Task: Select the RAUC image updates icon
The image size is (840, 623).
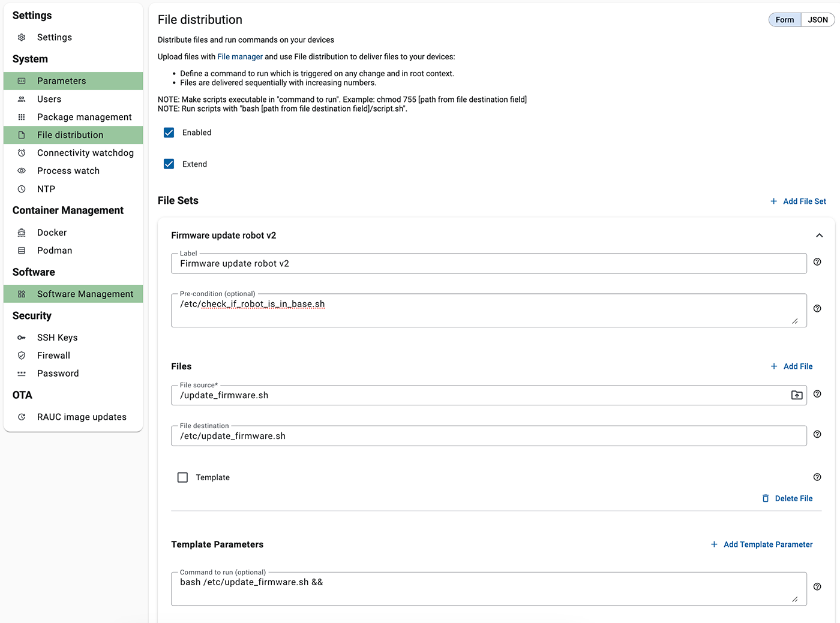Action: coord(22,417)
